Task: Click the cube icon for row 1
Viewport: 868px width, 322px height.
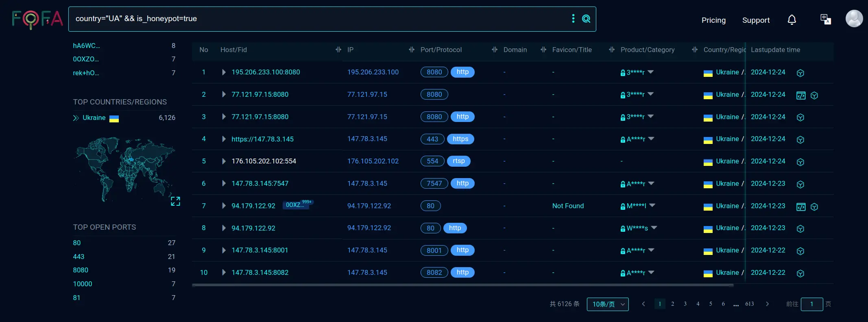Action: click(800, 73)
